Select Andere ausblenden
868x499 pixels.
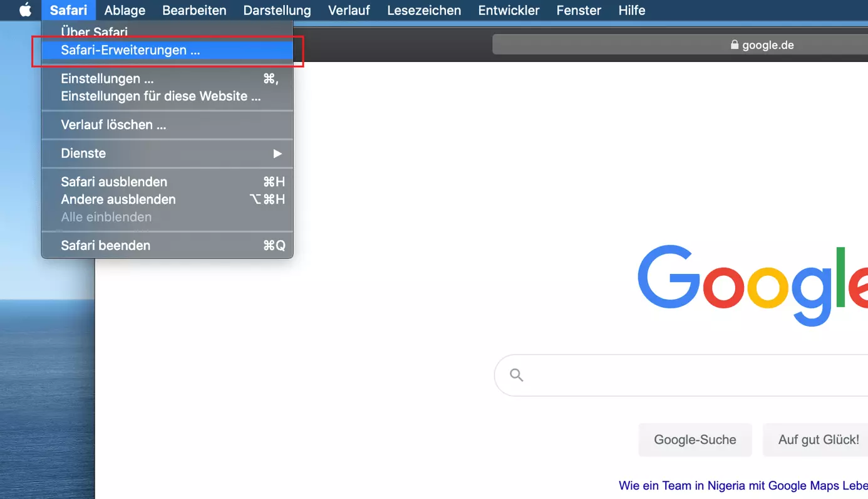tap(167, 199)
